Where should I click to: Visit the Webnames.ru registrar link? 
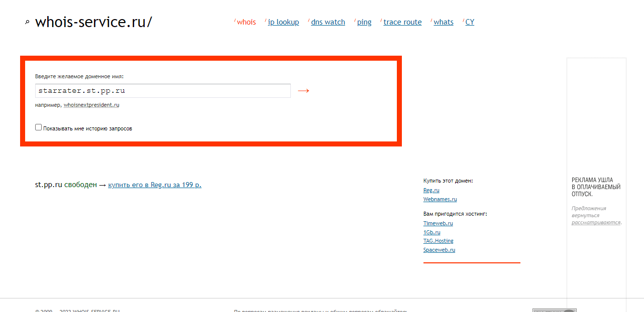[x=440, y=199]
